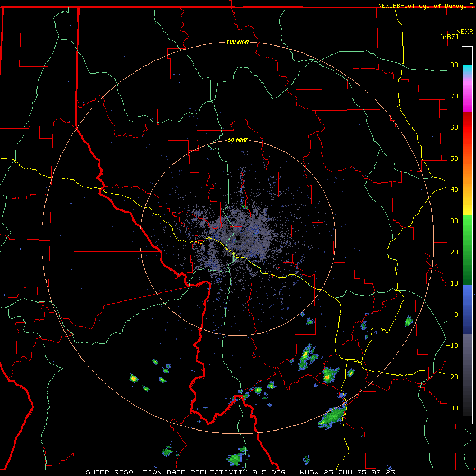Screen dimensions: 476x476
Task: Click the blue section of the colorbar
Action: click(x=467, y=309)
